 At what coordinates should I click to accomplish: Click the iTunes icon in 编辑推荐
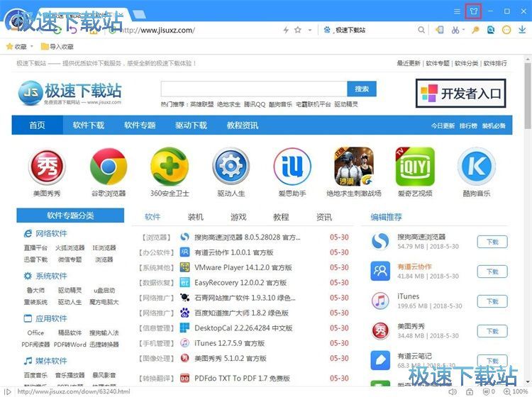[x=380, y=301]
